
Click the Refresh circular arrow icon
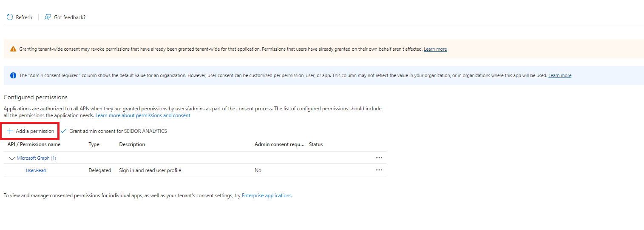10,17
